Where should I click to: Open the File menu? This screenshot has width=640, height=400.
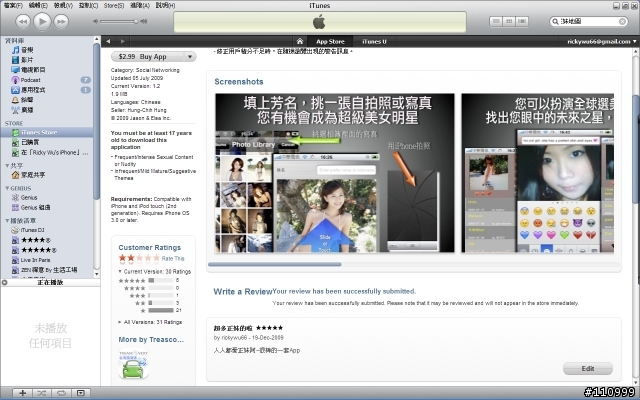point(13,5)
